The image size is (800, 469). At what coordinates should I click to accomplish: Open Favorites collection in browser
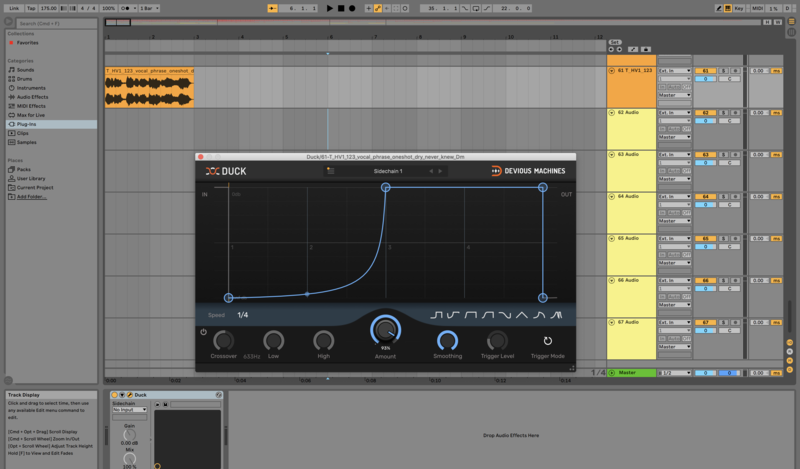pos(28,43)
